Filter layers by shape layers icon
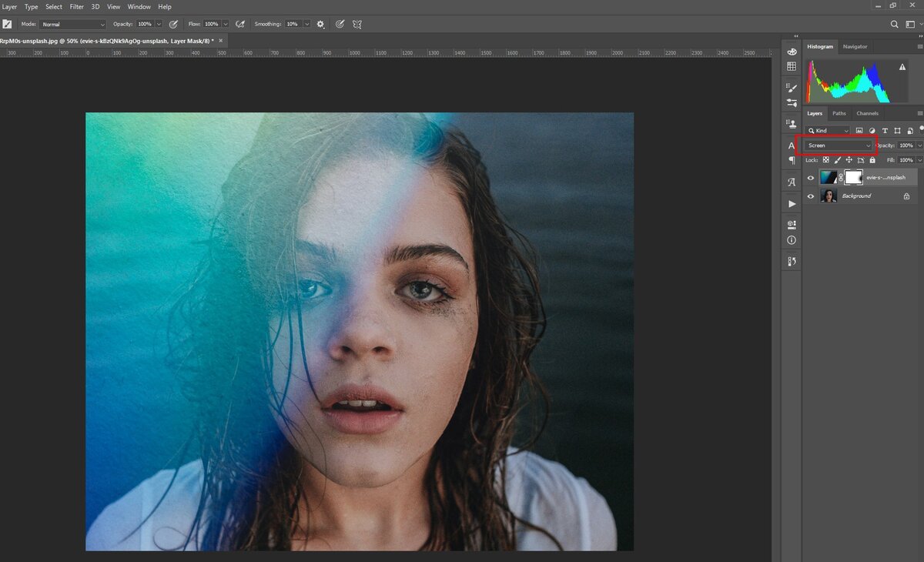This screenshot has width=924, height=562. (x=897, y=131)
